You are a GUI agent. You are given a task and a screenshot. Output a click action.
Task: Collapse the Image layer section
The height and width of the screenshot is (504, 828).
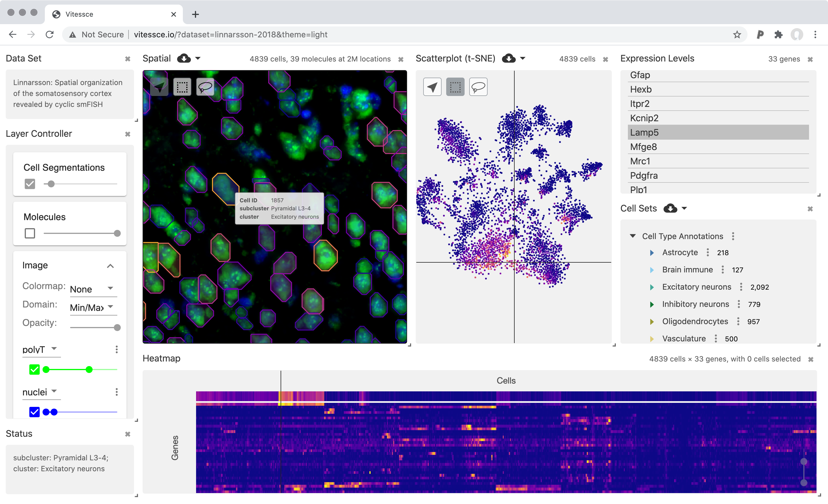click(x=110, y=266)
